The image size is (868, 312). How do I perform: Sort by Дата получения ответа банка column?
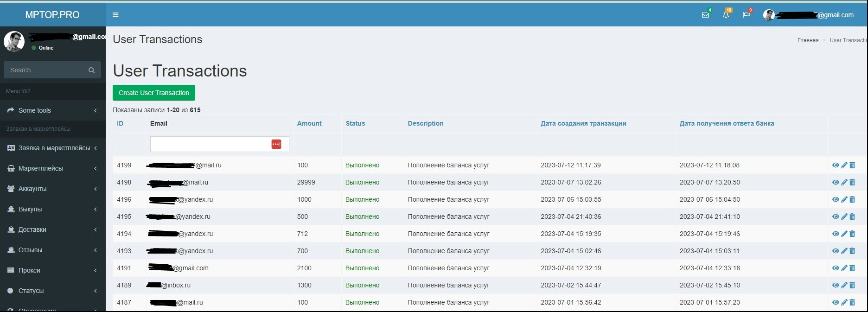727,123
